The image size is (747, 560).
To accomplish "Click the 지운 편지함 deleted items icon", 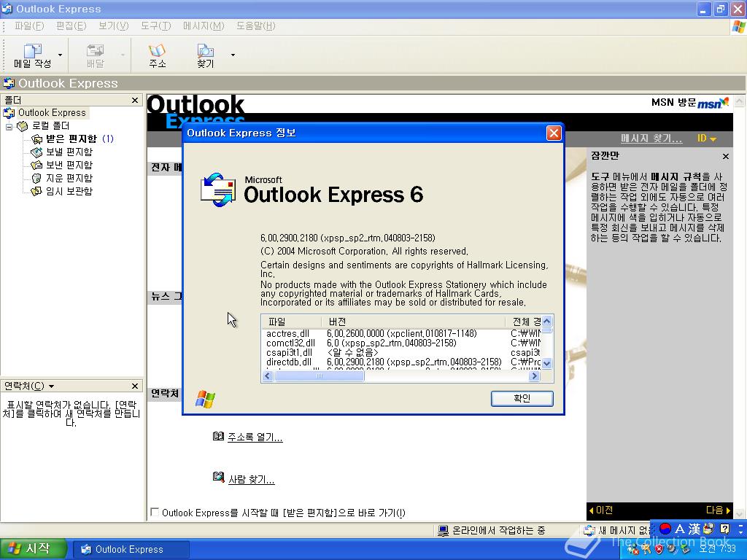I will (36, 178).
